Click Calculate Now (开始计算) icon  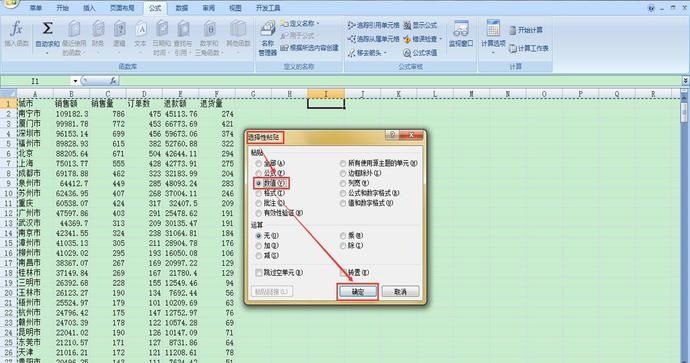click(x=513, y=30)
